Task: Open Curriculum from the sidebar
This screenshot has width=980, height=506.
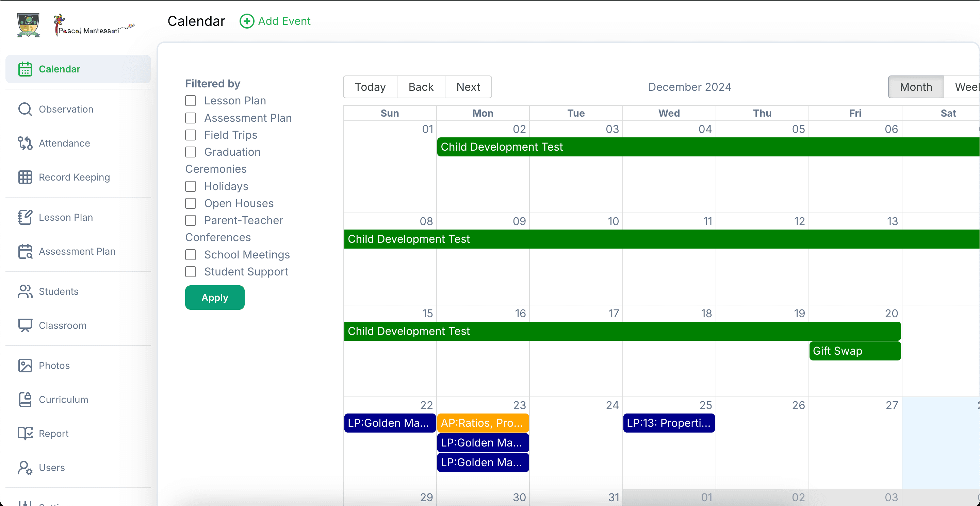Action: (x=78, y=400)
